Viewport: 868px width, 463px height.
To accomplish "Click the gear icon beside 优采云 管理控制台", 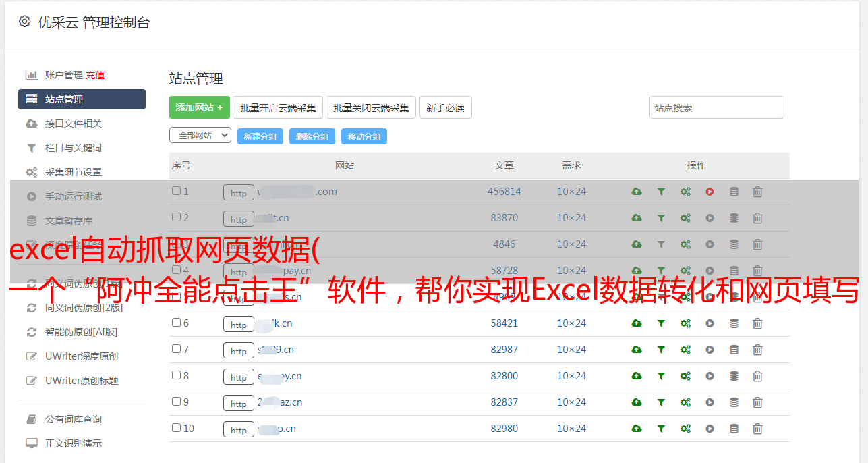I will [x=25, y=22].
